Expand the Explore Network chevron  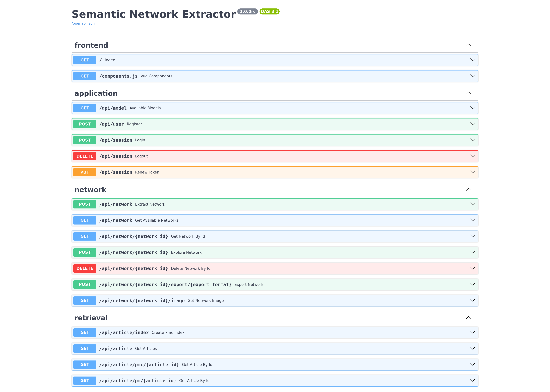473,252
